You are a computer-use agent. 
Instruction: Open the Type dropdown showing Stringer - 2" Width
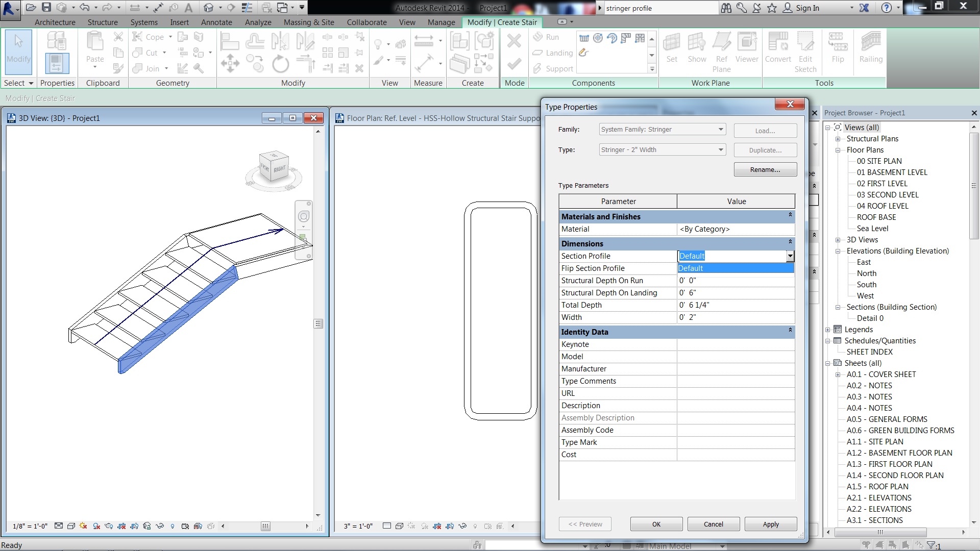(720, 149)
